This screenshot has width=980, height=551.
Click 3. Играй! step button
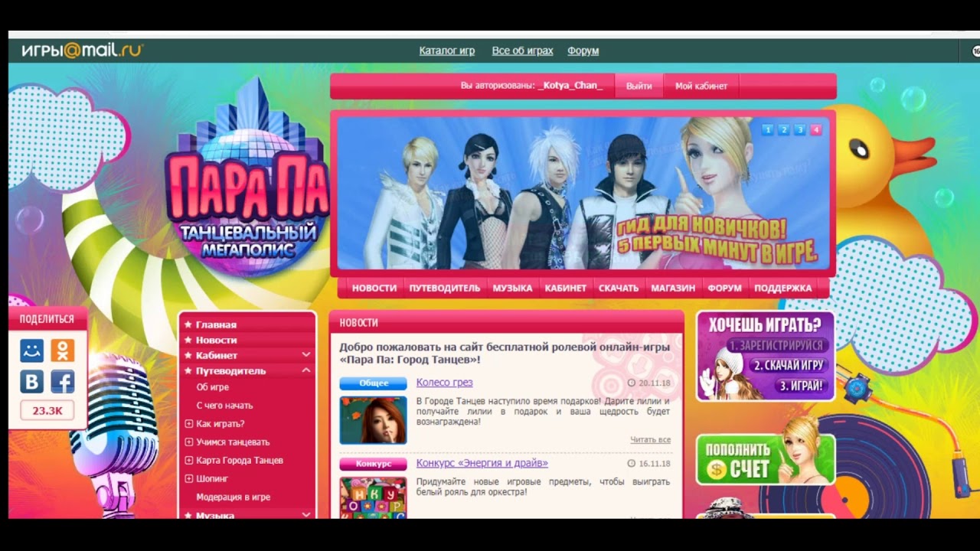click(x=802, y=386)
